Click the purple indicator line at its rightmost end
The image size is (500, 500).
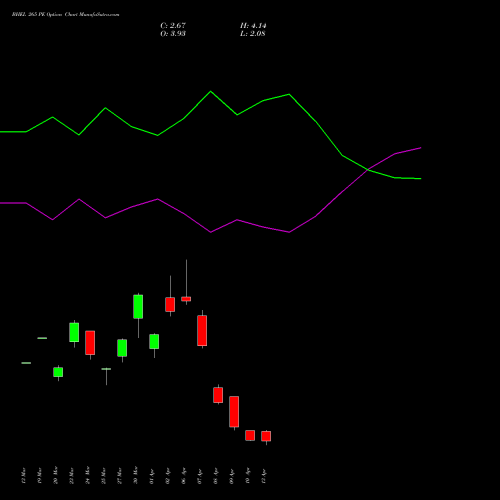click(x=420, y=148)
